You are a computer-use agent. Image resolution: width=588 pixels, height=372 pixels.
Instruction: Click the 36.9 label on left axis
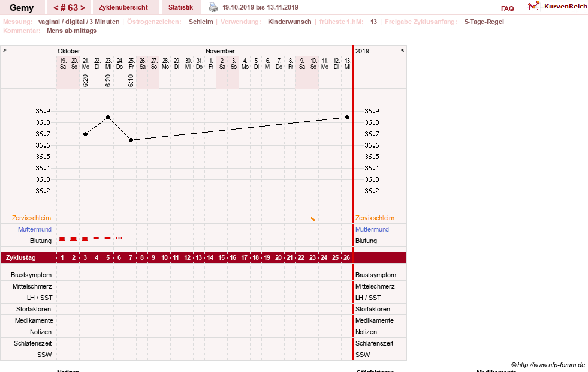(x=43, y=111)
